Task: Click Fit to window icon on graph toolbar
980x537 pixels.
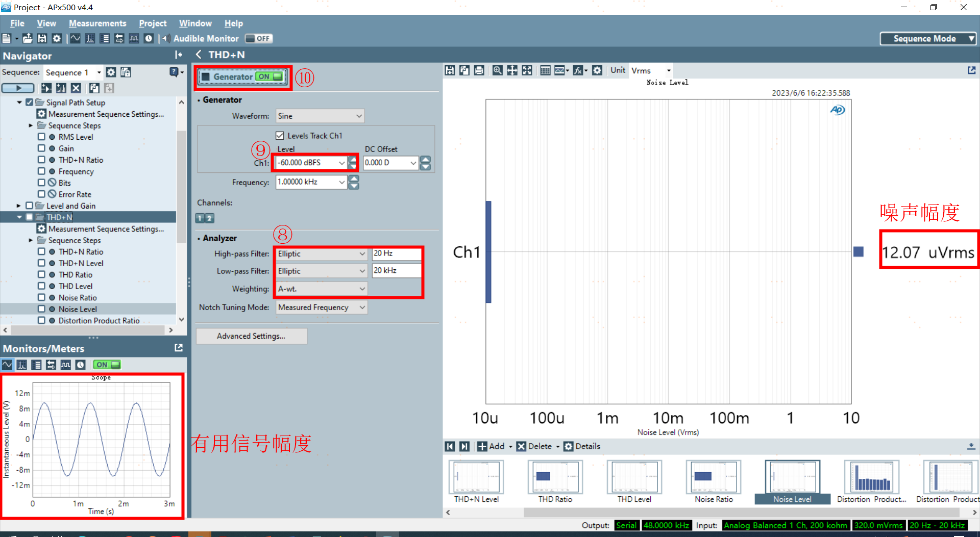Action: [x=527, y=70]
